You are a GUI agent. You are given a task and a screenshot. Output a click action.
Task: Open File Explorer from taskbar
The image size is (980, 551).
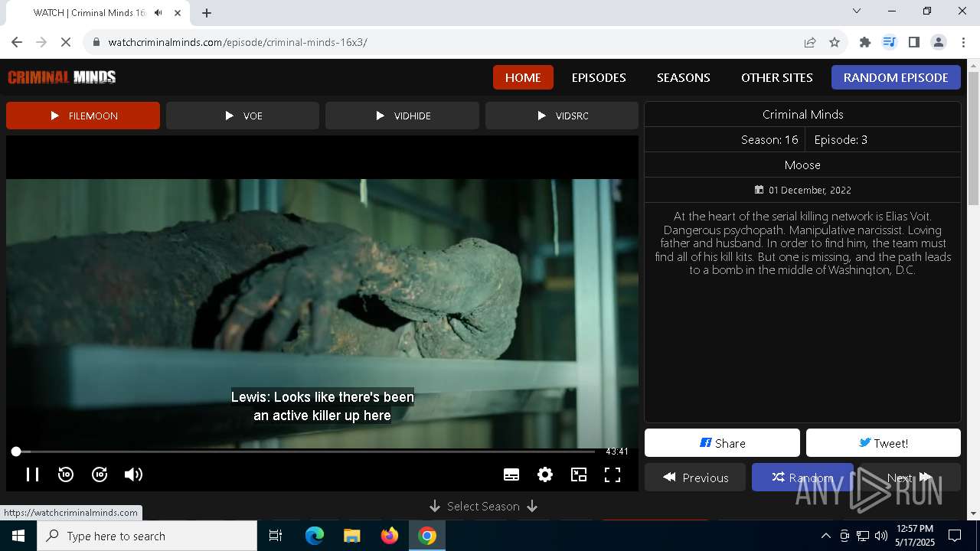coord(352,536)
